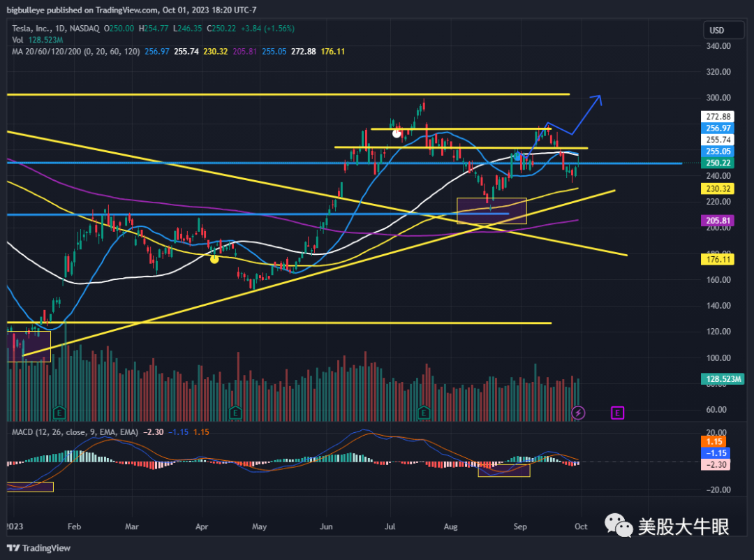This screenshot has width=754, height=560.
Task: Click the low value L246.35
Action: coord(188,29)
